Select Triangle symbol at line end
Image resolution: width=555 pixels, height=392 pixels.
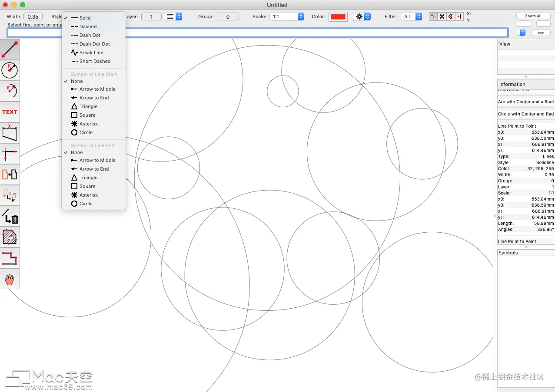93,178
